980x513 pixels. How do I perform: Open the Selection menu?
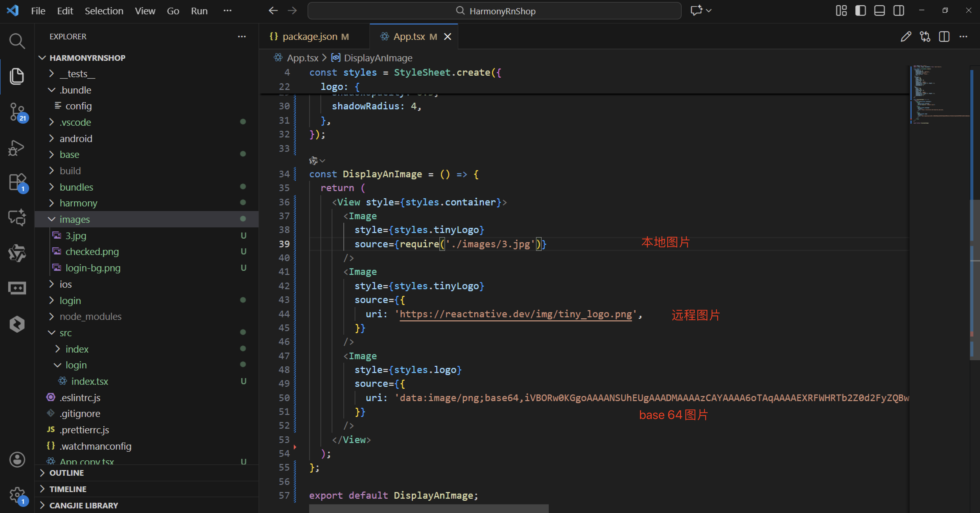(x=103, y=11)
